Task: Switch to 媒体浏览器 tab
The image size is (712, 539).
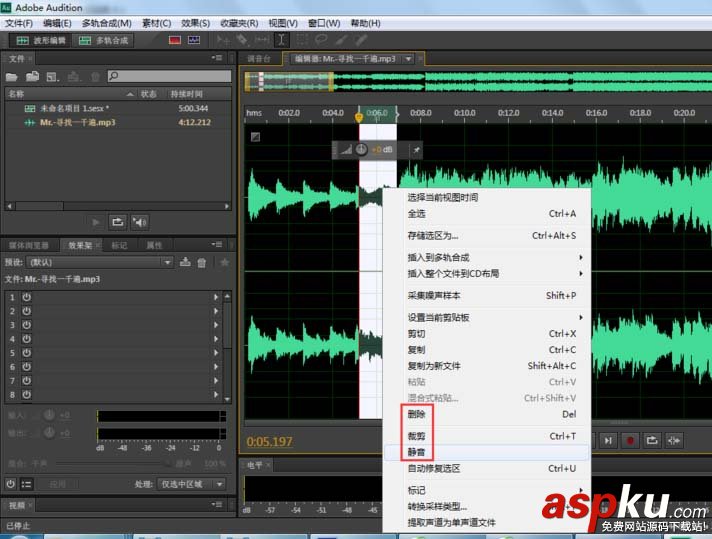Action: (x=29, y=246)
